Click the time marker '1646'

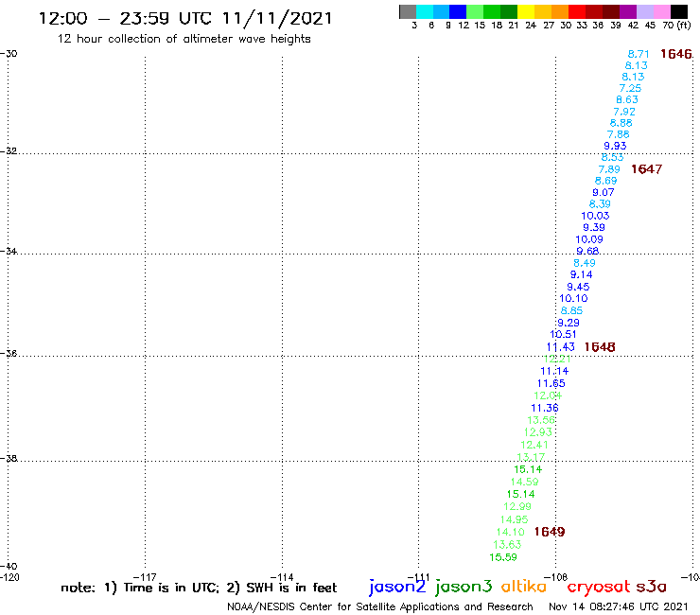pyautogui.click(x=676, y=54)
